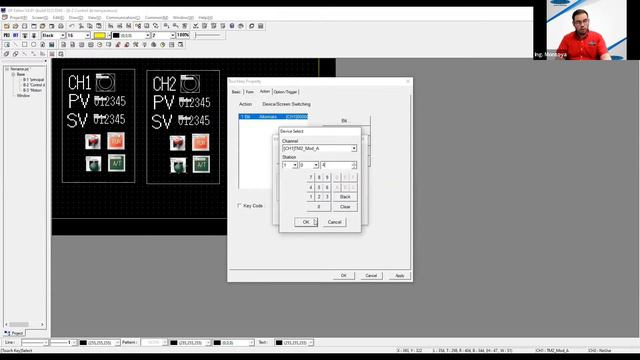Click the scissors cut icon
Viewport: 640px width, 360px height.
(x=81, y=26)
